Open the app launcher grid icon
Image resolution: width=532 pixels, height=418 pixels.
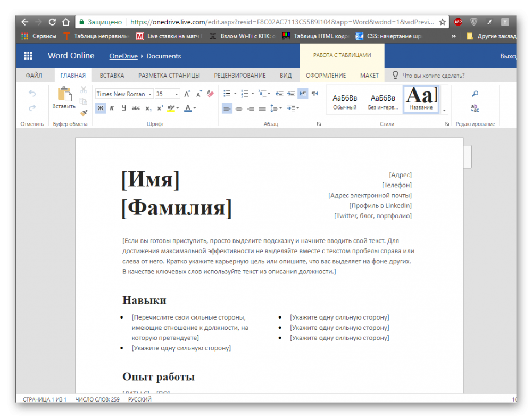click(x=28, y=56)
